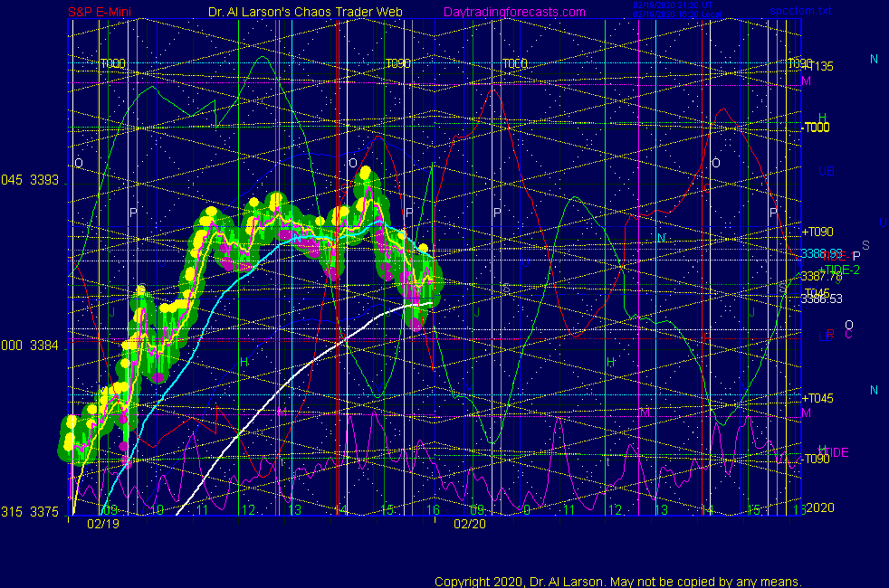
Task: Open the Daytradingforecasts.com link text
Action: pos(514,12)
